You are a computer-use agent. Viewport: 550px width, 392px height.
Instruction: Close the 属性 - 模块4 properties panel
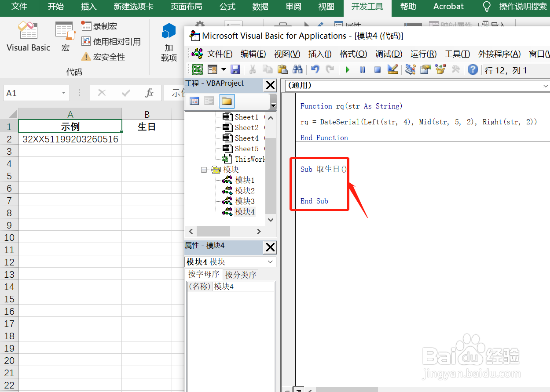(x=270, y=247)
